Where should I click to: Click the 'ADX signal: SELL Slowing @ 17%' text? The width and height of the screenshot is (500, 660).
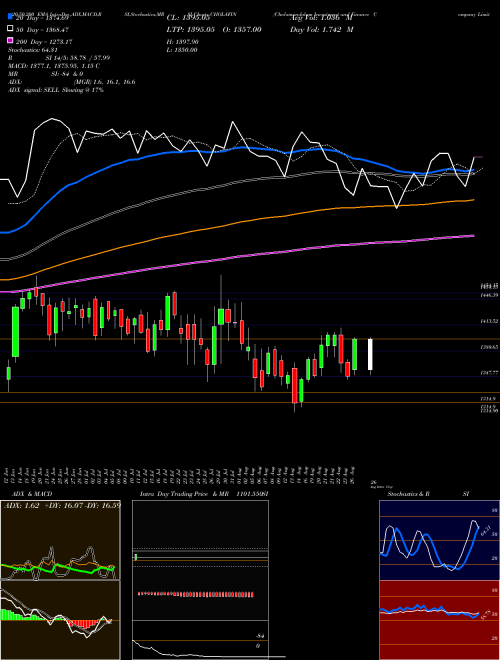tap(56, 90)
